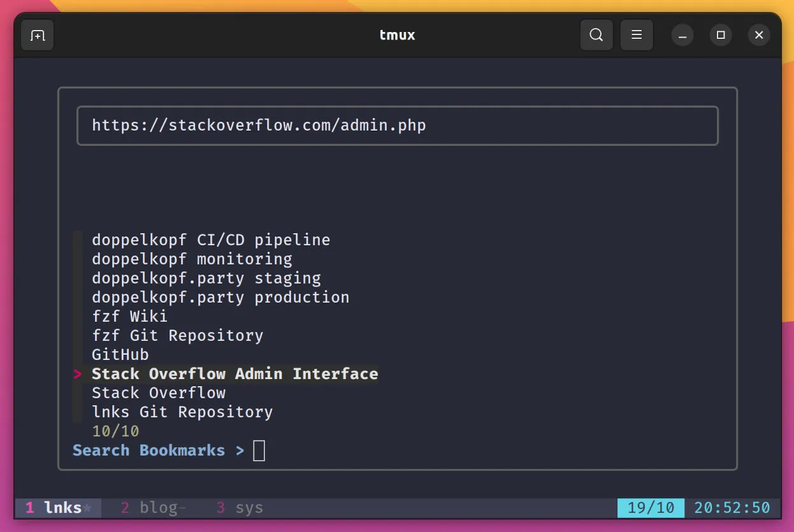This screenshot has height=532, width=794.
Task: Select doppelkopf CI/CD pipeline bookmark
Action: [211, 240]
